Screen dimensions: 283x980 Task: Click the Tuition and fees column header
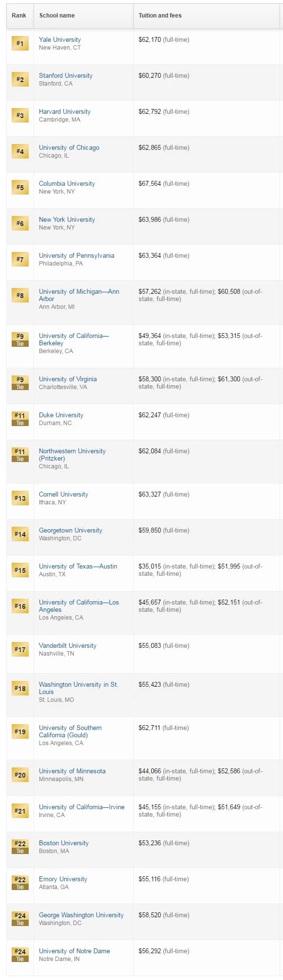(160, 16)
